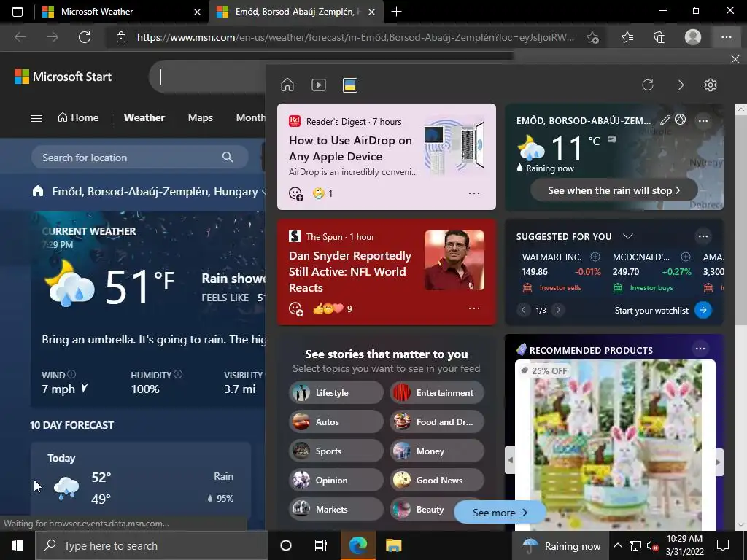Show previous recommended product
This screenshot has height=560, width=747.
pyautogui.click(x=510, y=461)
